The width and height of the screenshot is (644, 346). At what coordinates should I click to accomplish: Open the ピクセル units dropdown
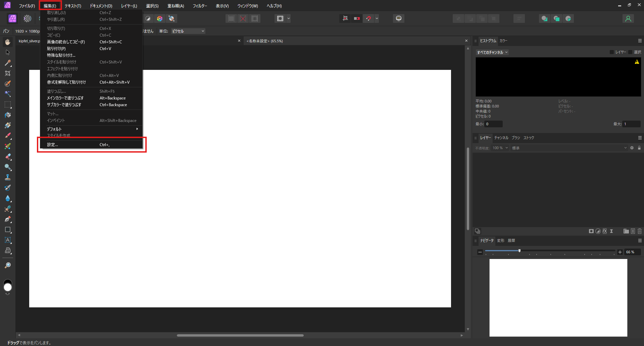point(188,31)
